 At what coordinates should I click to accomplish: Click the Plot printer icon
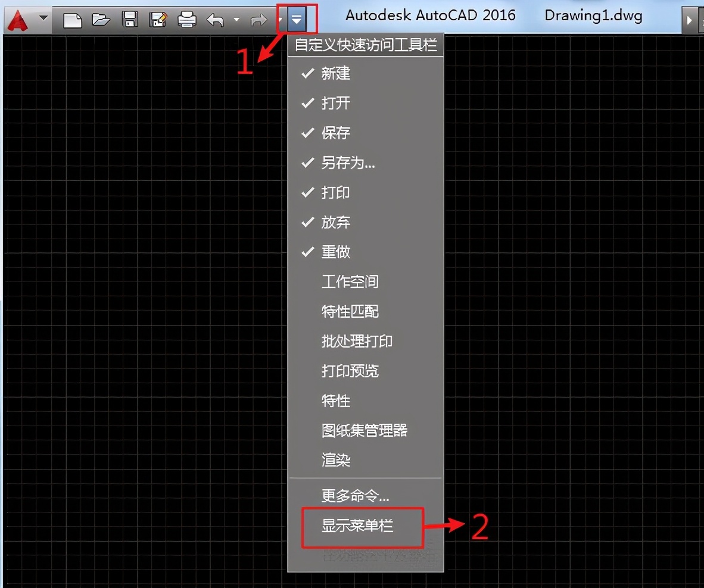[187, 19]
